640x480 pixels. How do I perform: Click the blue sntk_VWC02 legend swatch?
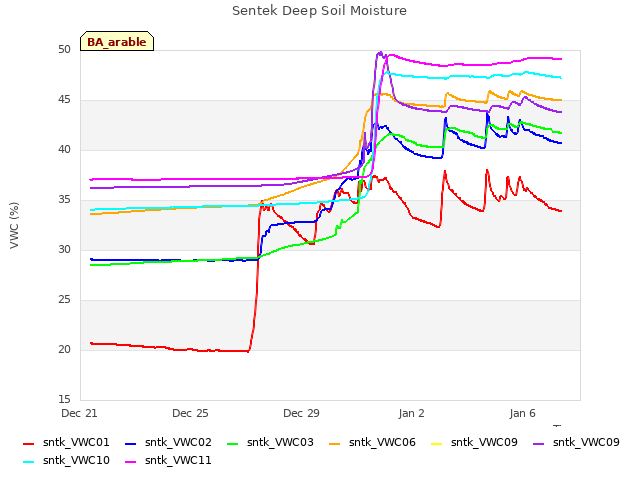(x=130, y=444)
